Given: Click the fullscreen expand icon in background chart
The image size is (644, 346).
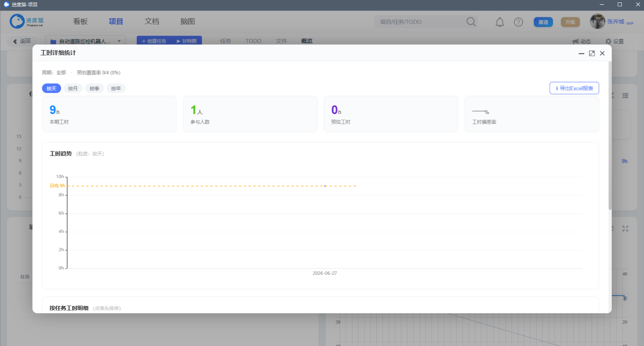Looking at the screenshot, I should [x=625, y=229].
